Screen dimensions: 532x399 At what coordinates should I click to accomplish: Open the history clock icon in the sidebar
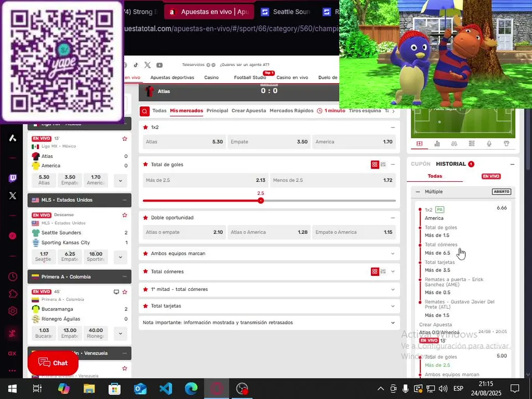[13, 277]
